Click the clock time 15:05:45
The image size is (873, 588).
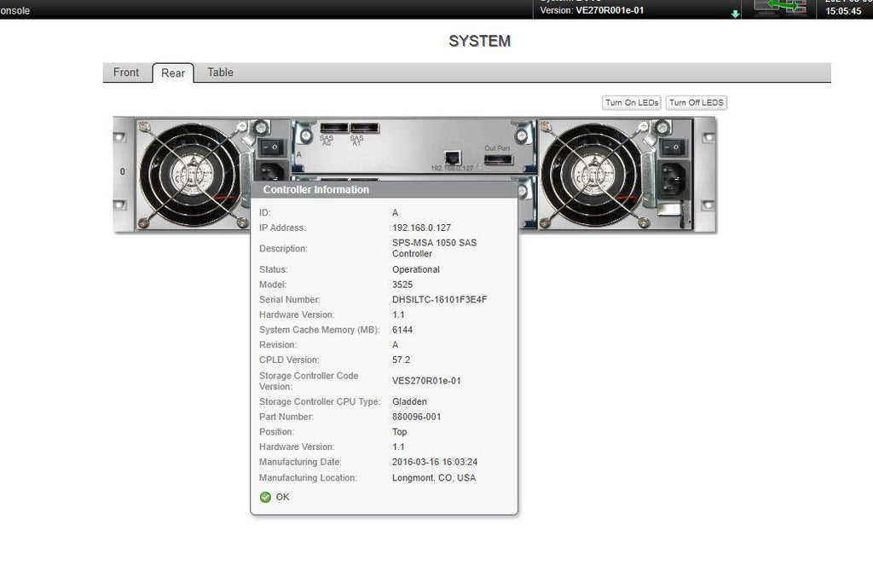pyautogui.click(x=843, y=10)
